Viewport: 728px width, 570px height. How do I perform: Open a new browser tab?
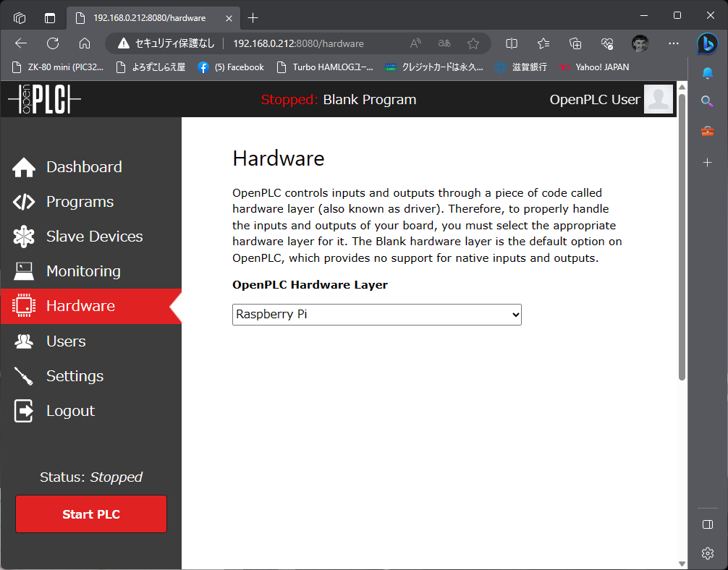click(253, 18)
